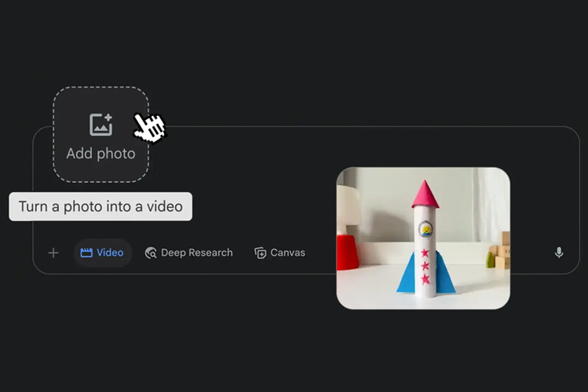Select the Canvas text label
Viewport: 588px width, 392px height.
point(288,253)
